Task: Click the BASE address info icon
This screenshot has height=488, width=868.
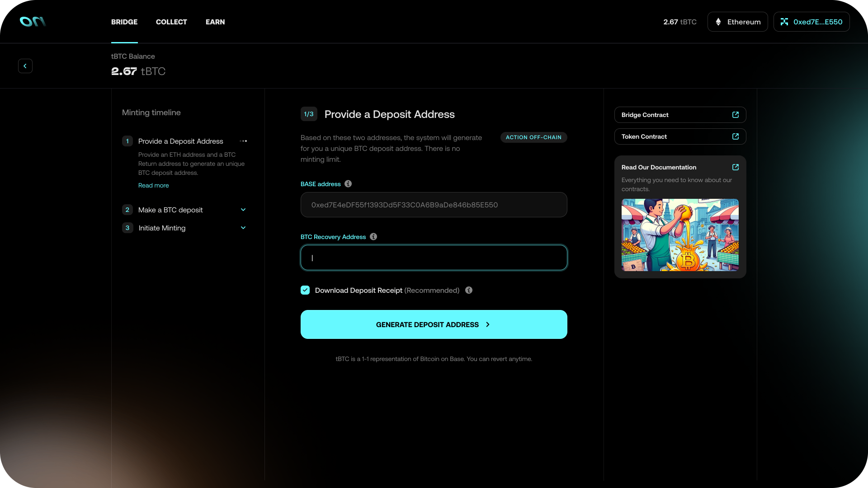Action: 348,184
